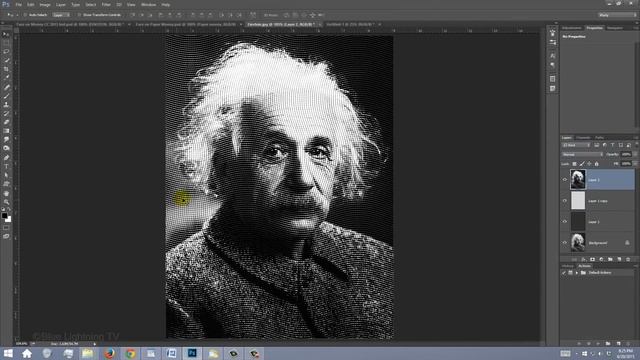Toggle Lock image pixels brush icon
Image resolution: width=640 pixels, height=360 pixels.
(x=582, y=164)
